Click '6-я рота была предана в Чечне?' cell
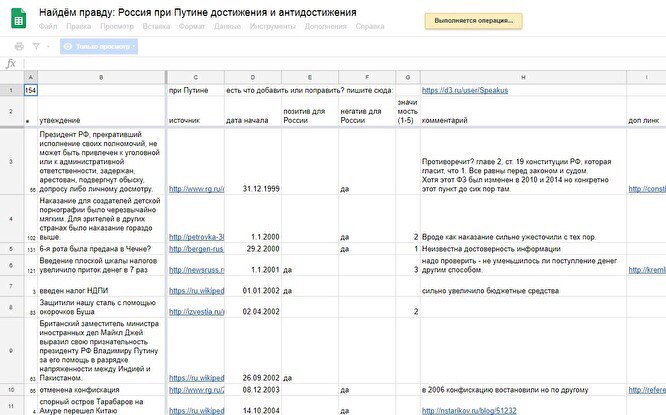 pyautogui.click(x=101, y=248)
